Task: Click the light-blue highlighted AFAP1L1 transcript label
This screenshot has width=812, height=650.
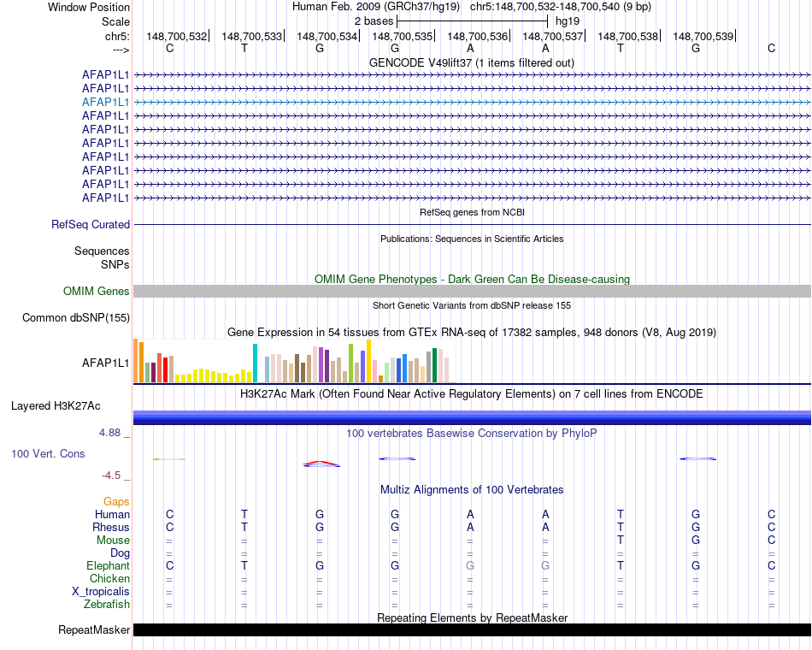Action: (105, 102)
